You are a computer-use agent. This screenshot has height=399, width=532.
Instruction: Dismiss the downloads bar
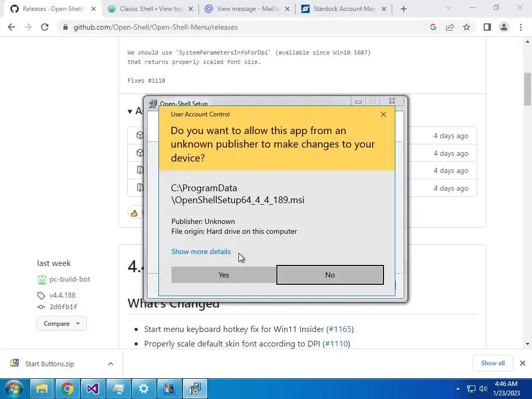(523, 363)
